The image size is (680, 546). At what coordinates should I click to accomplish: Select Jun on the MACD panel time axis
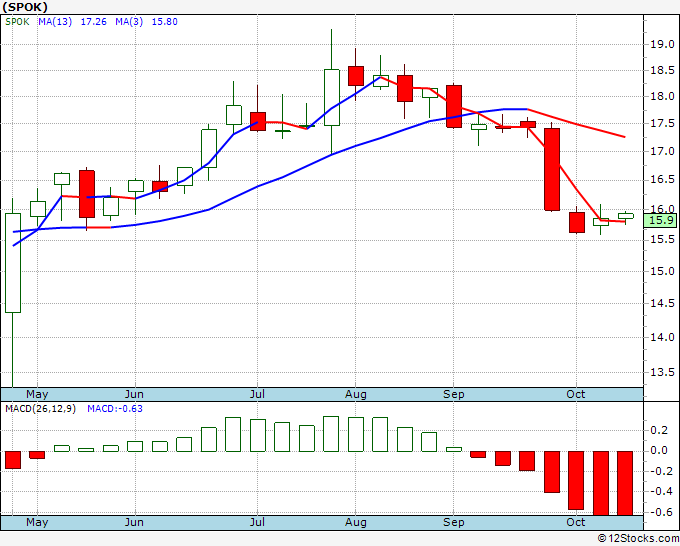click(134, 522)
